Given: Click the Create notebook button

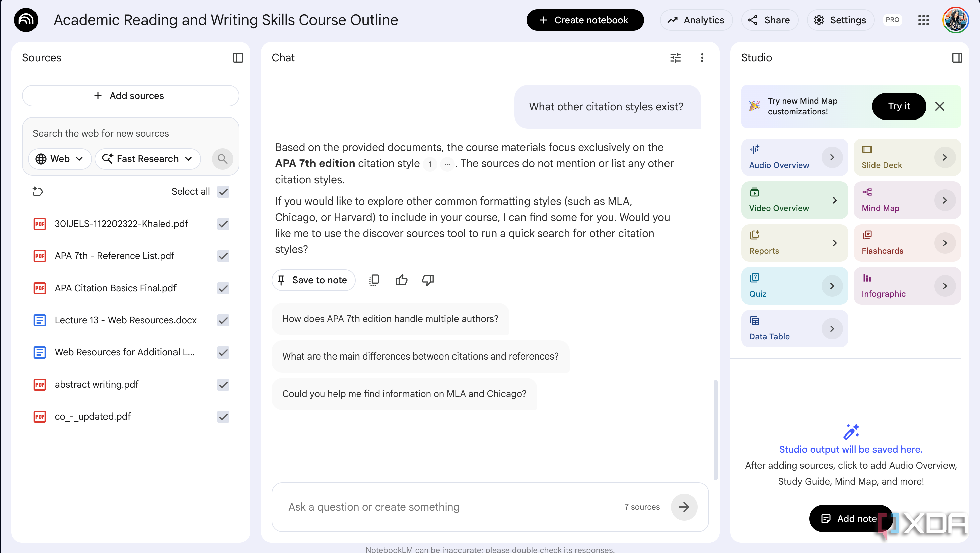Looking at the screenshot, I should click(585, 20).
